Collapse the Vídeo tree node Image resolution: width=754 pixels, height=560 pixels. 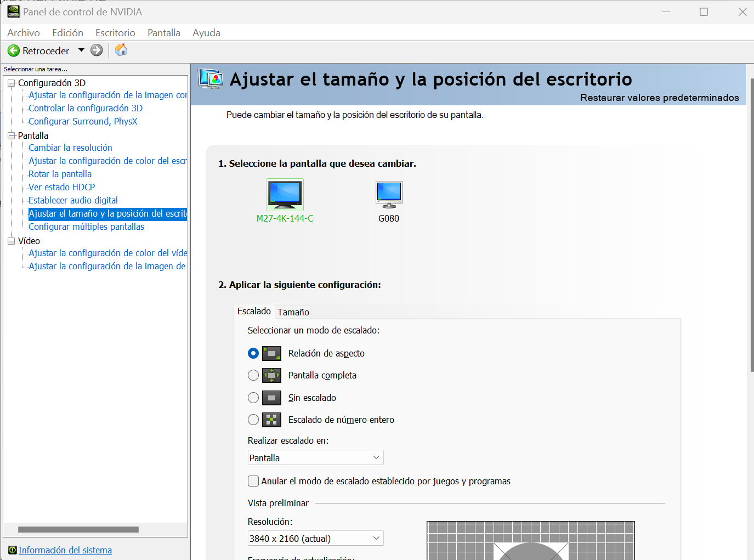point(11,241)
